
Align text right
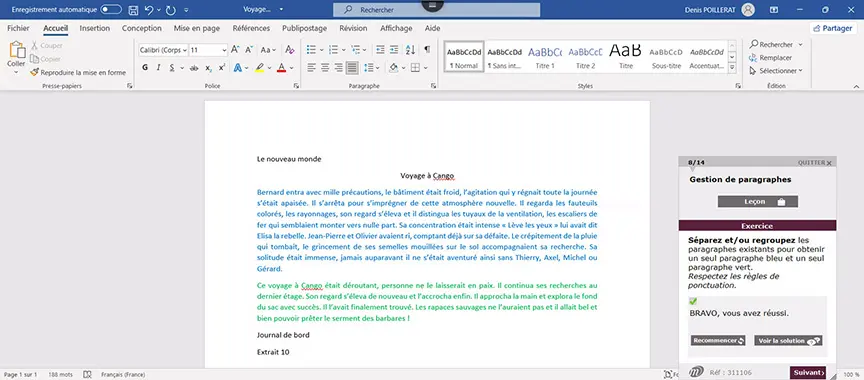[338, 68]
